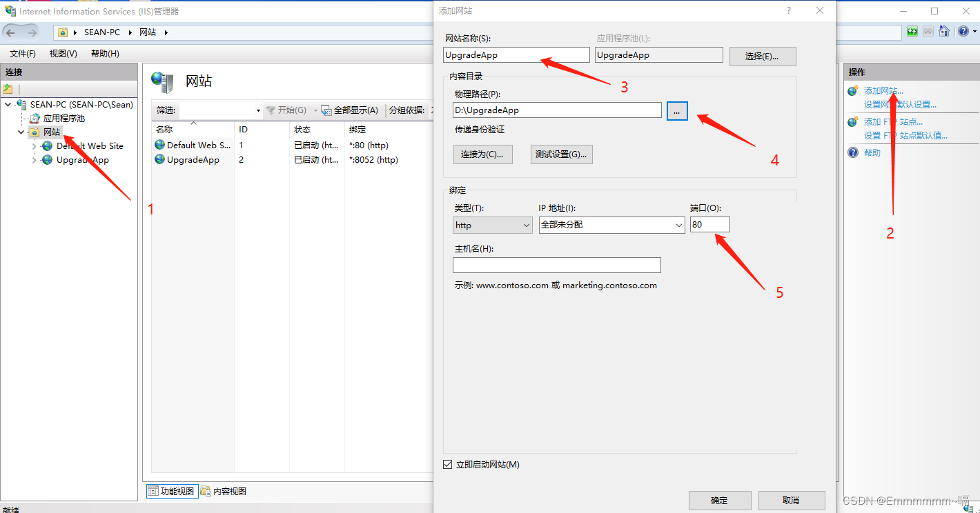Click 选择(E)... to pick application pool
980x513 pixels.
pyautogui.click(x=762, y=56)
